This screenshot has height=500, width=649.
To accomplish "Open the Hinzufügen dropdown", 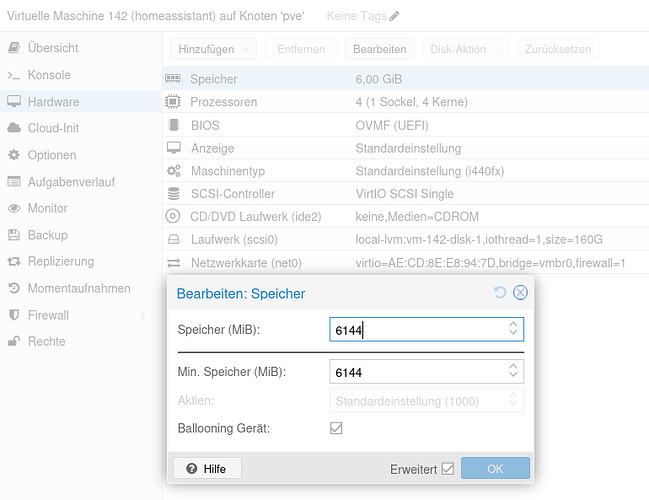I will (213, 49).
